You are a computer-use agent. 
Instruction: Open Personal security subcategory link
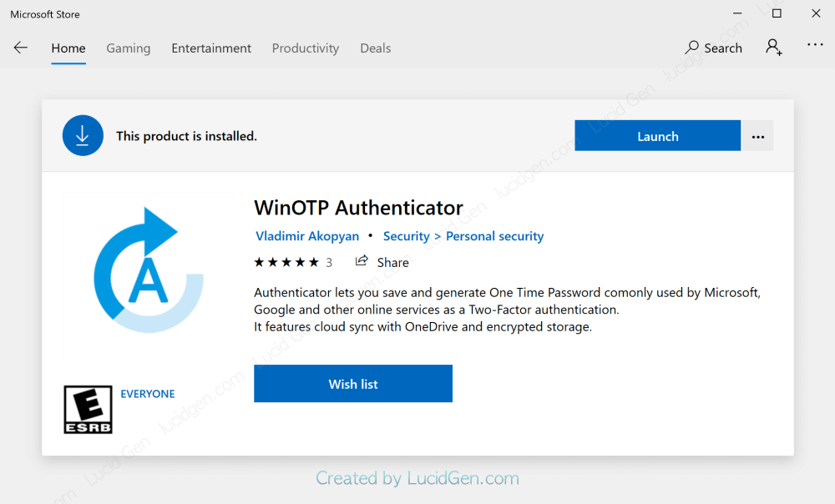click(x=494, y=236)
